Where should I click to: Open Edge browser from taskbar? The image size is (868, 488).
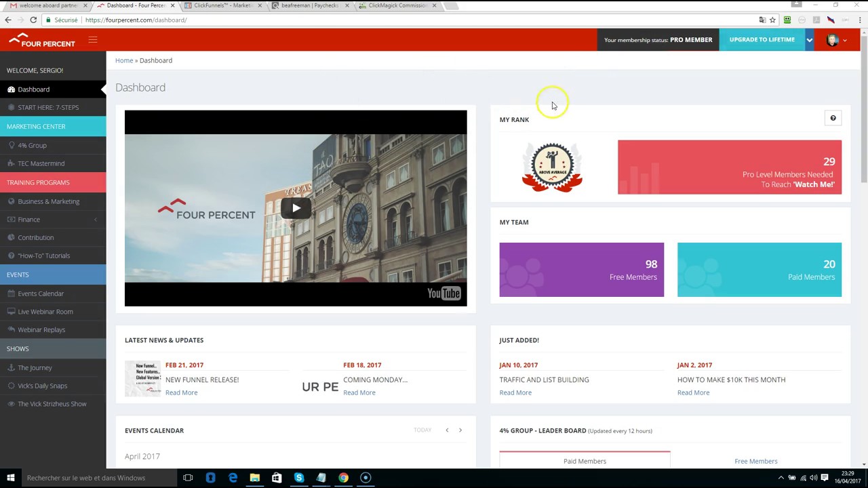[233, 478]
